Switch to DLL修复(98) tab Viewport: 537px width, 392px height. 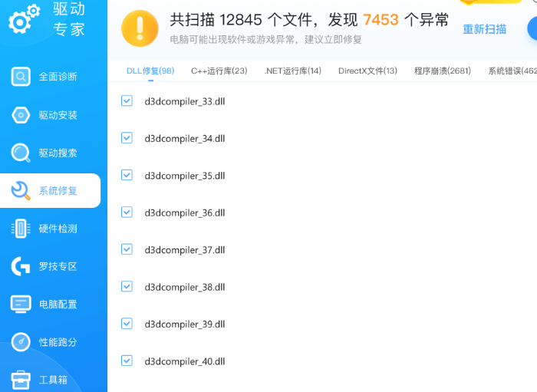pyautogui.click(x=150, y=71)
